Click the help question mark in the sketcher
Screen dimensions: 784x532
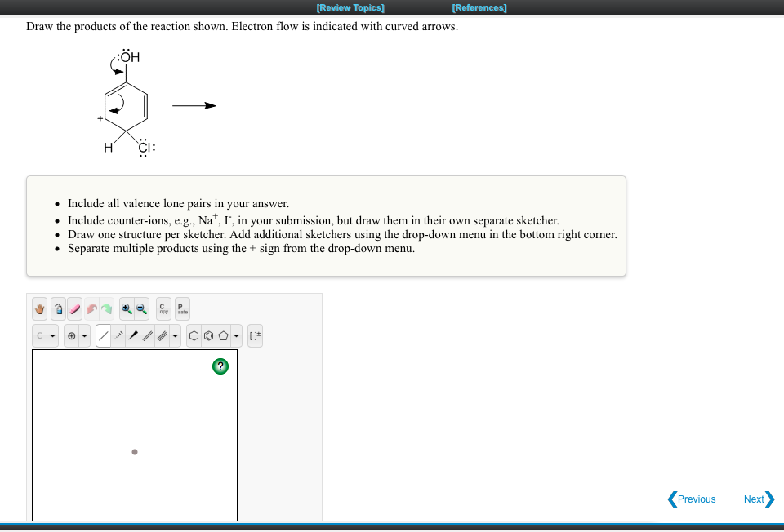pos(220,366)
